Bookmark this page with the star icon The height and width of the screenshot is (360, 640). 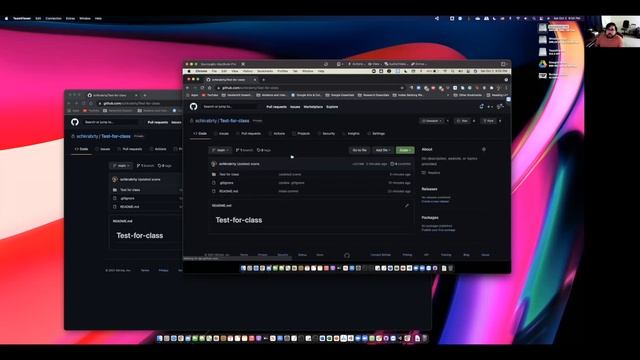pyautogui.click(x=402, y=88)
